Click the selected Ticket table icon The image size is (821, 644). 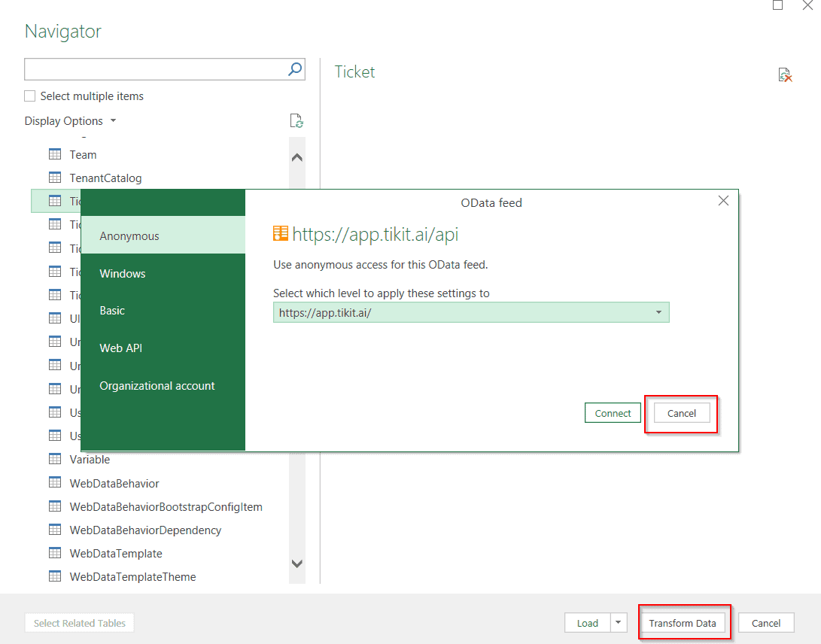pyautogui.click(x=55, y=201)
